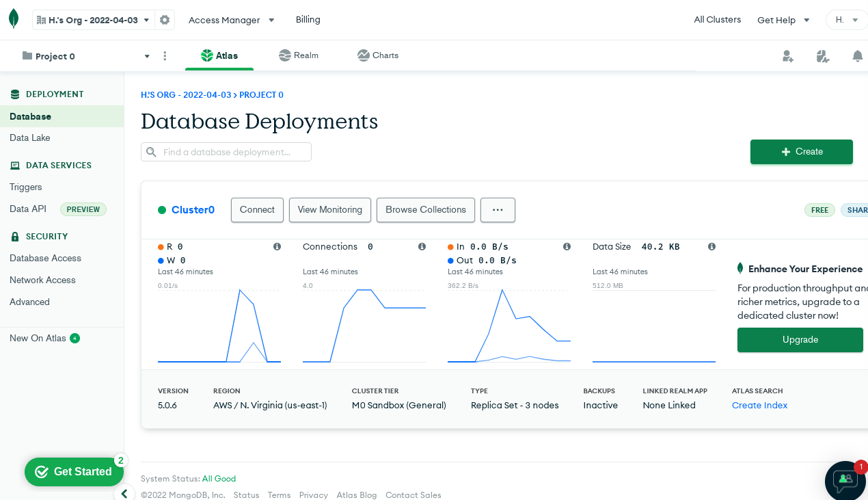This screenshot has height=500, width=868.
Task: Open Network Access in the sidebar
Action: [x=42, y=280]
